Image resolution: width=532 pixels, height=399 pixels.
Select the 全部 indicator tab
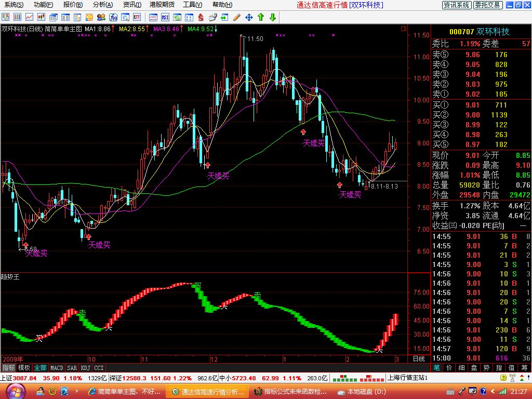tap(40, 368)
